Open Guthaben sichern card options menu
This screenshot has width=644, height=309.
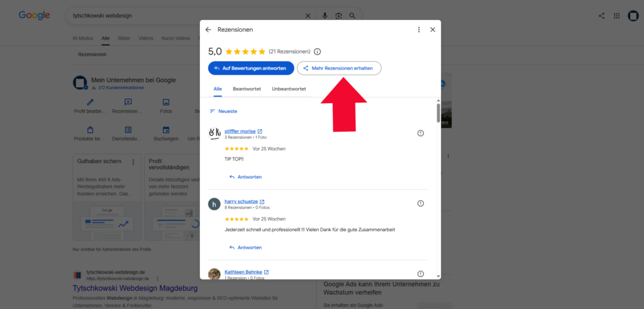(x=133, y=162)
